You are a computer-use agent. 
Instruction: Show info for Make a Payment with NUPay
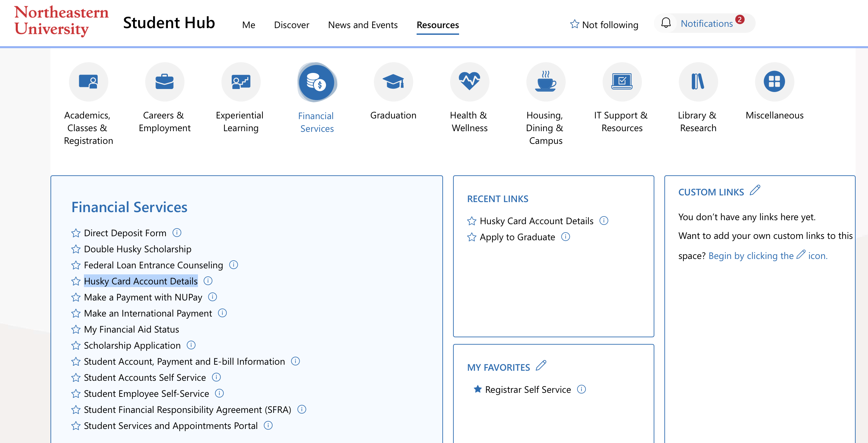coord(212,297)
